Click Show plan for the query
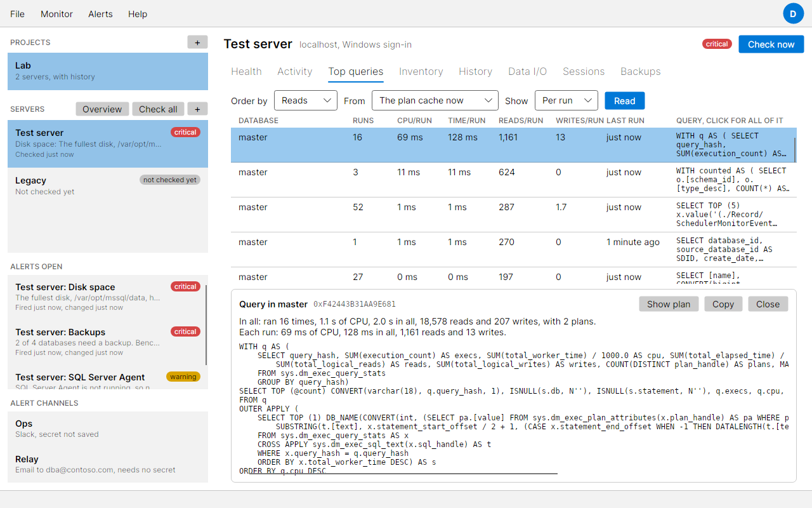This screenshot has width=812, height=508. point(669,304)
